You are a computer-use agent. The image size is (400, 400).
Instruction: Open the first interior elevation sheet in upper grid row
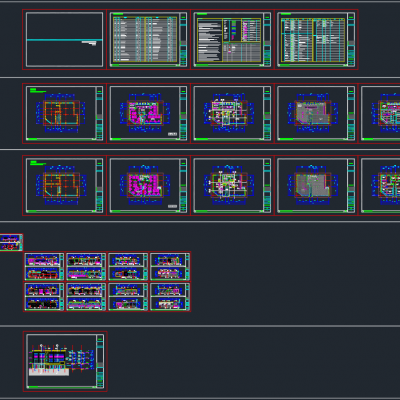point(44,266)
